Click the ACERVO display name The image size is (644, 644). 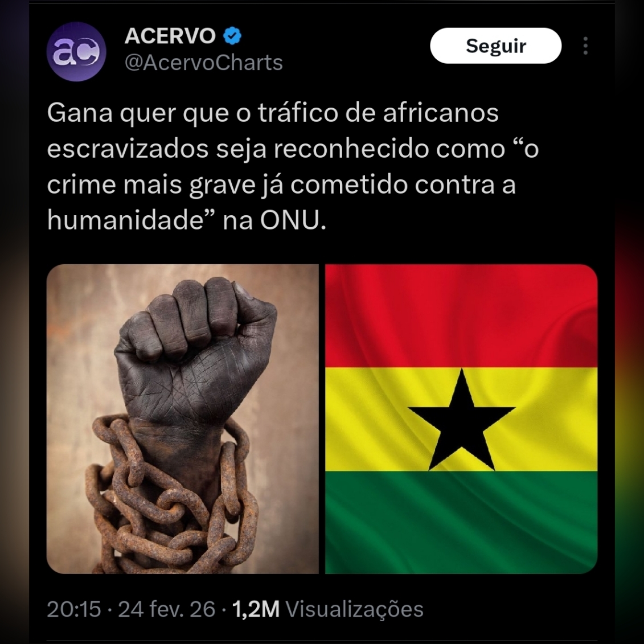(170, 36)
